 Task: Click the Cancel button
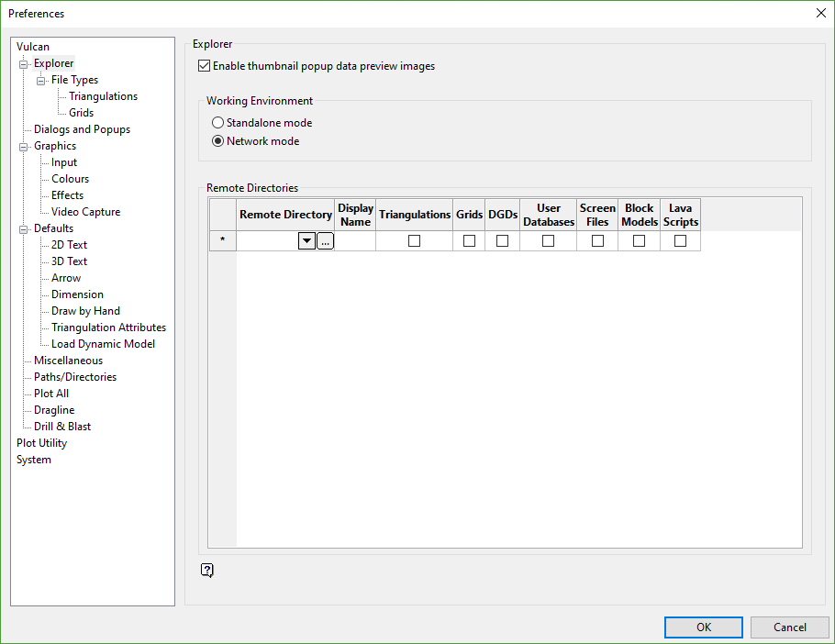pyautogui.click(x=790, y=627)
